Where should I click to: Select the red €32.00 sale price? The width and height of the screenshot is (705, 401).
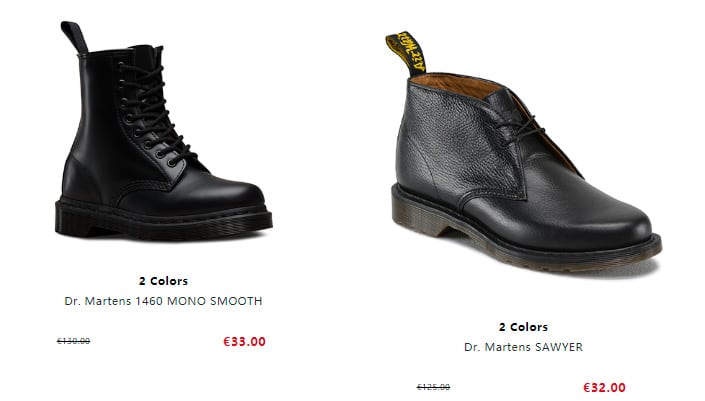(x=604, y=388)
